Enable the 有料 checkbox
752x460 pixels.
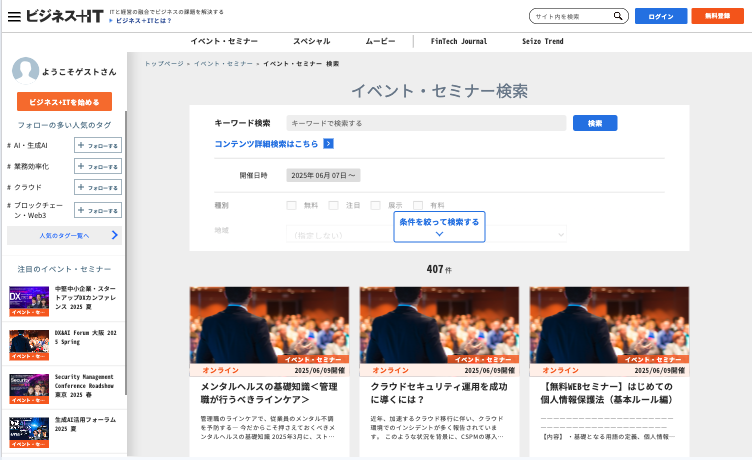point(418,205)
